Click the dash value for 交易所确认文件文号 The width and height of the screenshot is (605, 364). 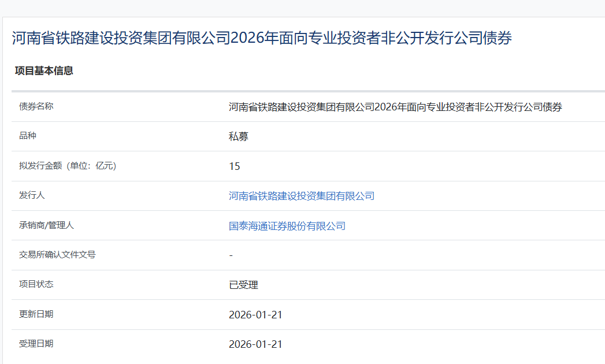click(x=231, y=255)
